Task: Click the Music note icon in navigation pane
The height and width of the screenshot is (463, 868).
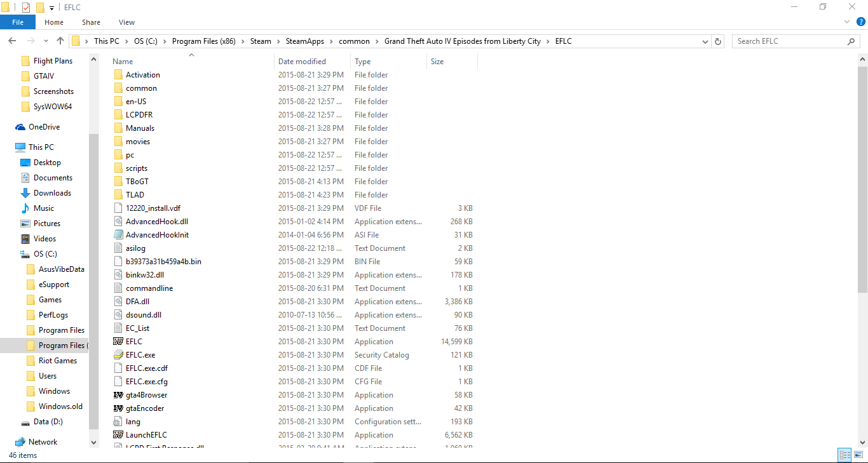Action: coord(25,208)
